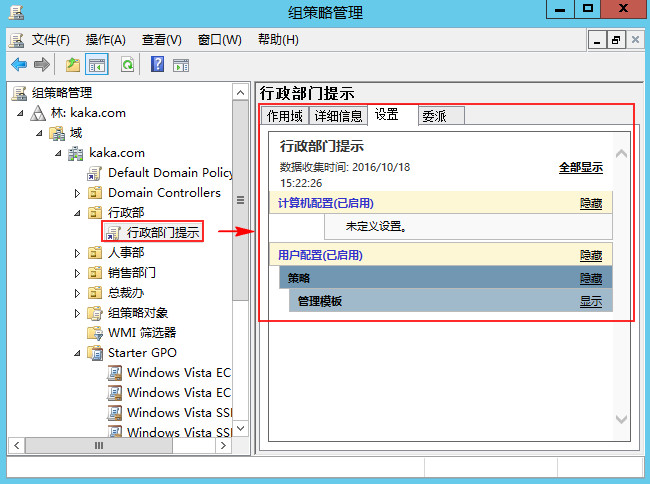Restore the inner MDI child window
Screen dimensions: 650x484
616,41
